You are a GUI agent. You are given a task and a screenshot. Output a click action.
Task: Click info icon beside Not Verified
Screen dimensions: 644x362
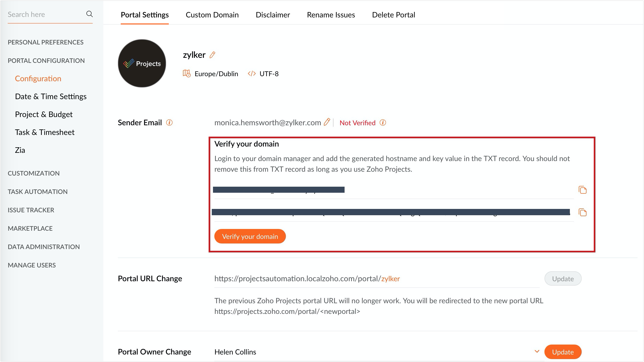(382, 122)
